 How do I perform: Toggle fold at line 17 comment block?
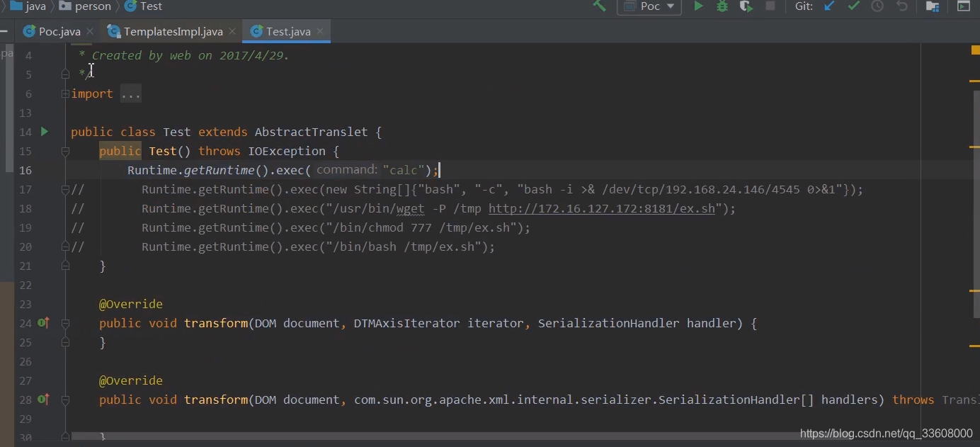click(65, 189)
